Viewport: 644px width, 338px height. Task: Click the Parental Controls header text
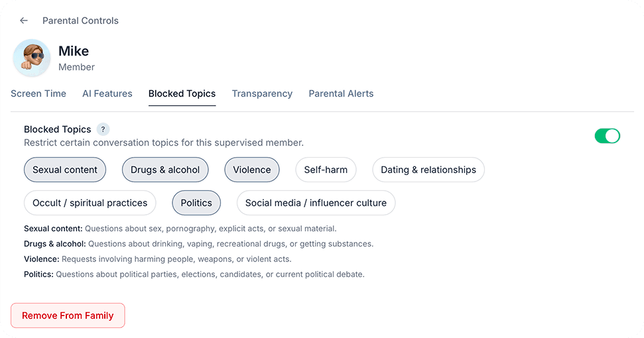coord(80,21)
